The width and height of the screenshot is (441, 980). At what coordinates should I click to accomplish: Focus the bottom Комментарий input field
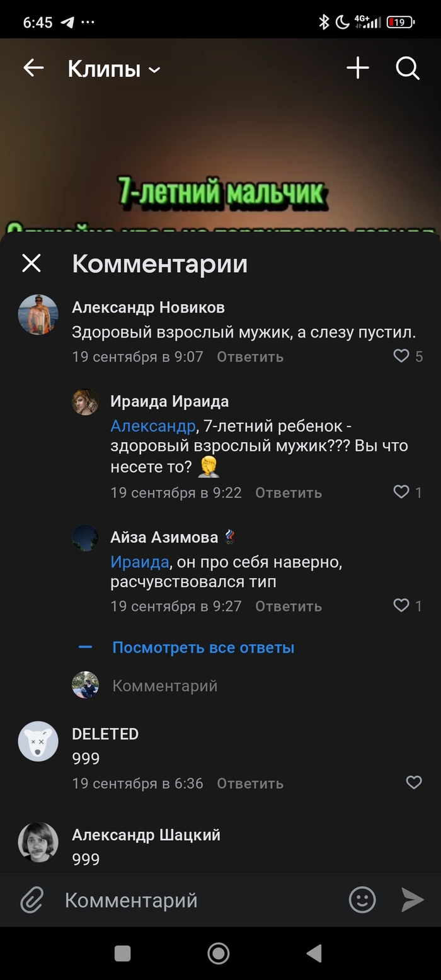pos(189,901)
